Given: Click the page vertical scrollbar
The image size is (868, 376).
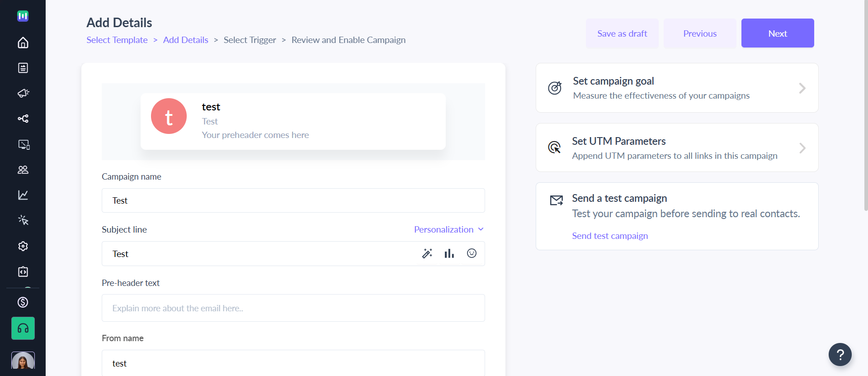Looking at the screenshot, I should pyautogui.click(x=865, y=106).
